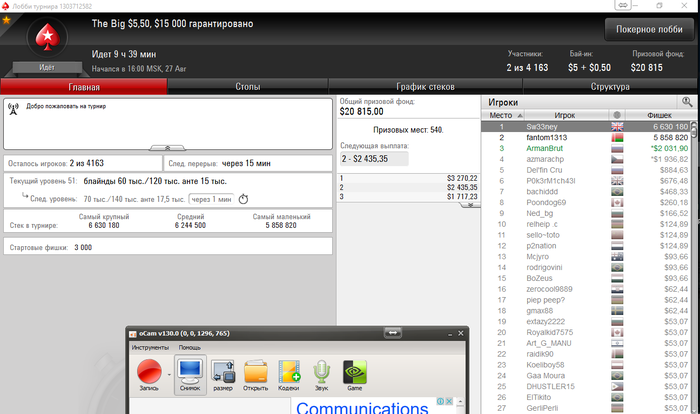Click the scroll up arrow in the oCam ad area
This screenshot has height=414, width=700.
pyautogui.click(x=460, y=401)
